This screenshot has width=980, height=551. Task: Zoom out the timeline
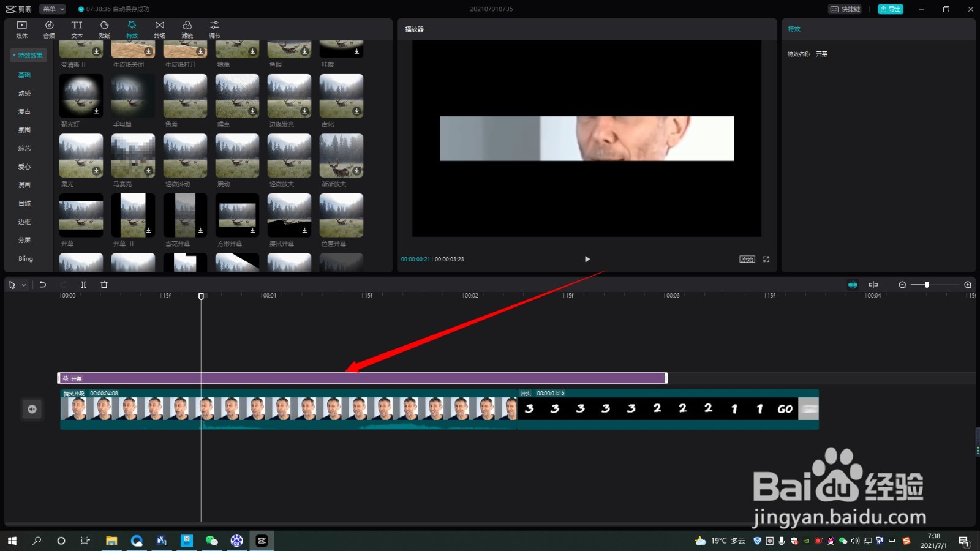tap(902, 285)
